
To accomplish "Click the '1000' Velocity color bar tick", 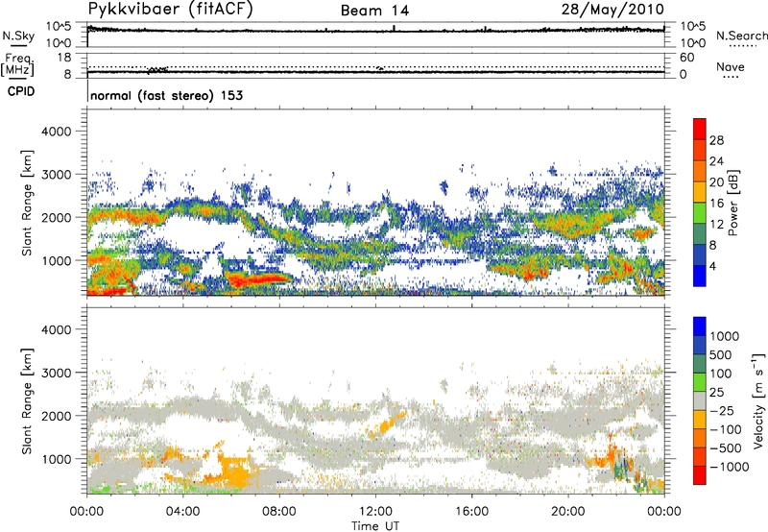I will (x=724, y=336).
